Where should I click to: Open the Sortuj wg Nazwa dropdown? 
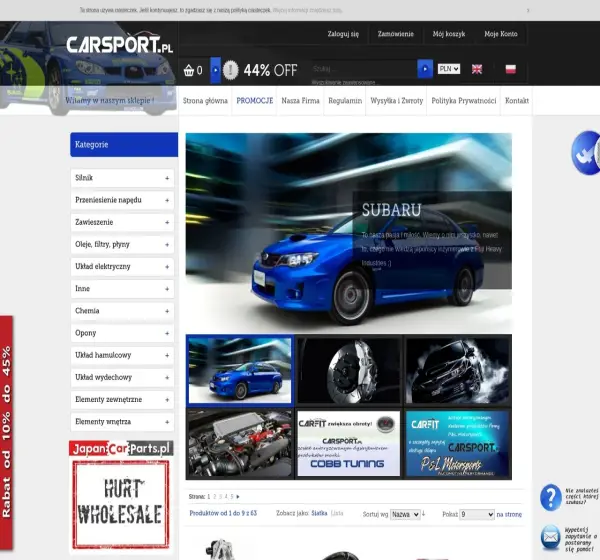click(405, 514)
